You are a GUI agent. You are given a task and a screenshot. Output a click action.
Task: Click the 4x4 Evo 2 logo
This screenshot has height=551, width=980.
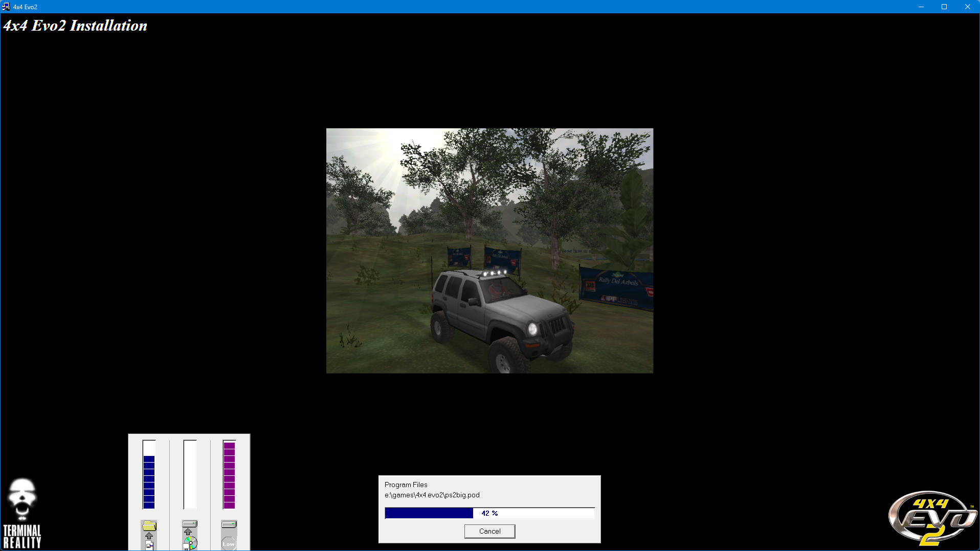tap(932, 519)
